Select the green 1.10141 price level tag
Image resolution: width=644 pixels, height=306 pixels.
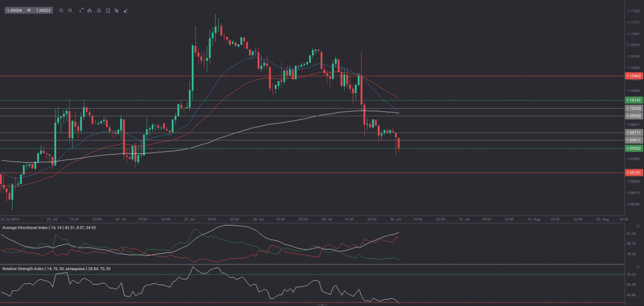point(633,100)
